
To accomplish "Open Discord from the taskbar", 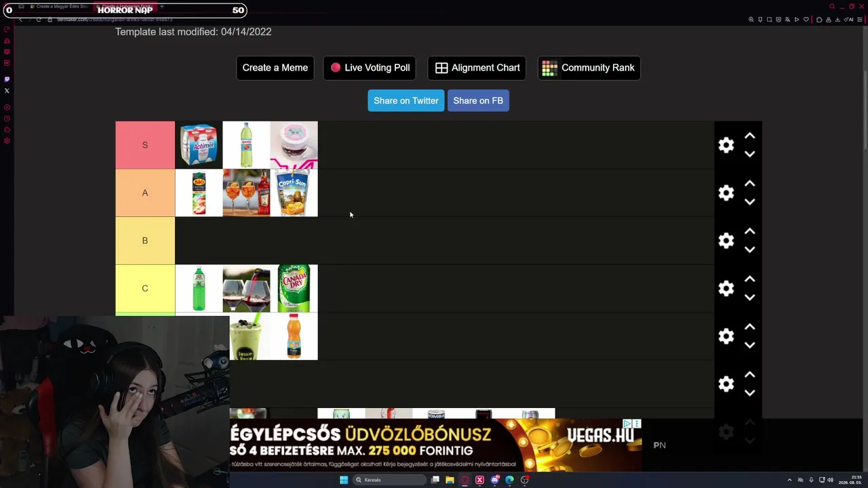I will (x=495, y=480).
